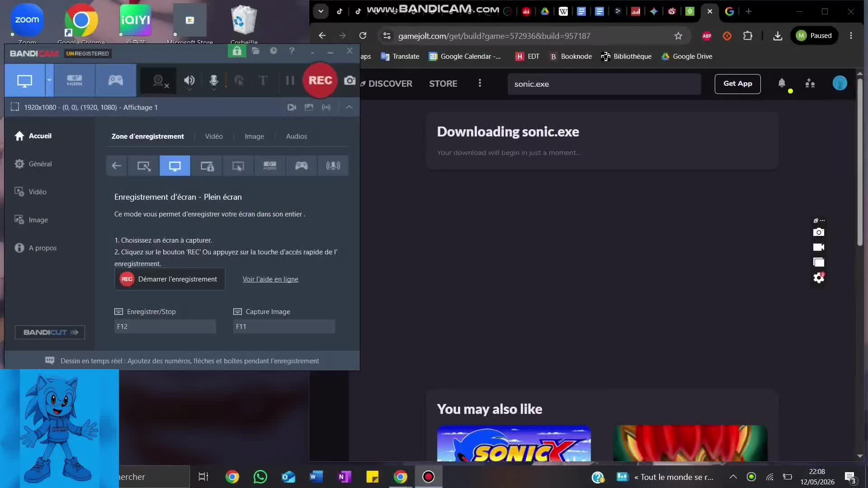Screen dimensions: 868x488
Task: Select game recording mode gamepad
Action: pos(116,80)
